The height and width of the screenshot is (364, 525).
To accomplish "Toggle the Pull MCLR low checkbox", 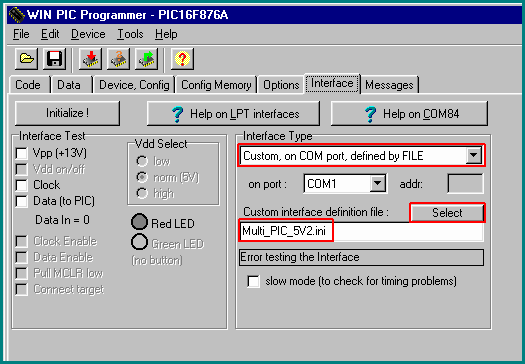I will [x=22, y=273].
